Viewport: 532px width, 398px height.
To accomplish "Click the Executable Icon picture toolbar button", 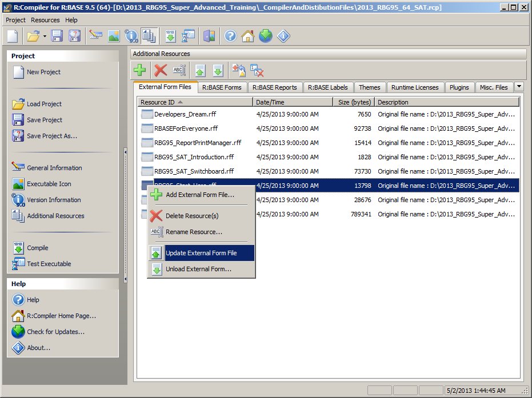I will point(113,36).
